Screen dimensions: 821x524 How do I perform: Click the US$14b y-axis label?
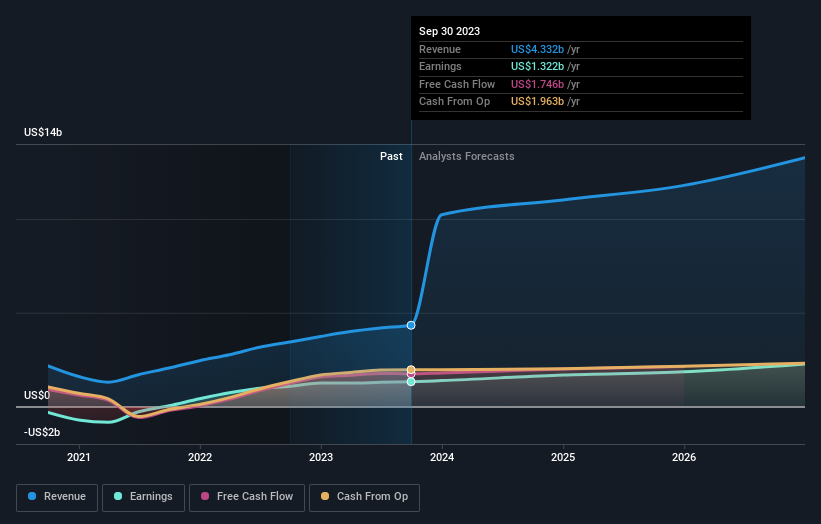[x=43, y=132]
